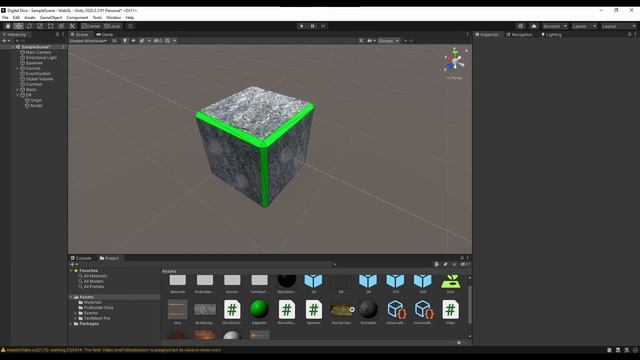Select the Scale tool in the toolbar
This screenshot has width=640, height=360.
pyautogui.click(x=40, y=26)
